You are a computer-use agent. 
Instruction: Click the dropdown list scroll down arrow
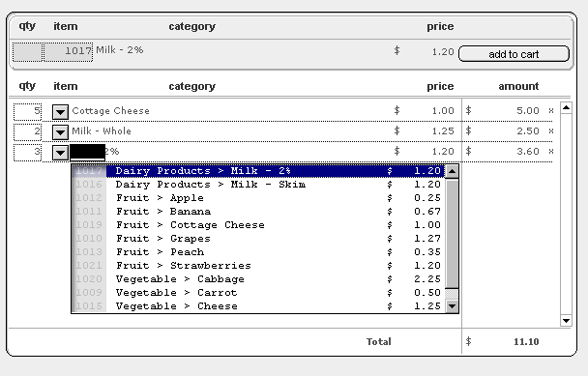[x=452, y=306]
